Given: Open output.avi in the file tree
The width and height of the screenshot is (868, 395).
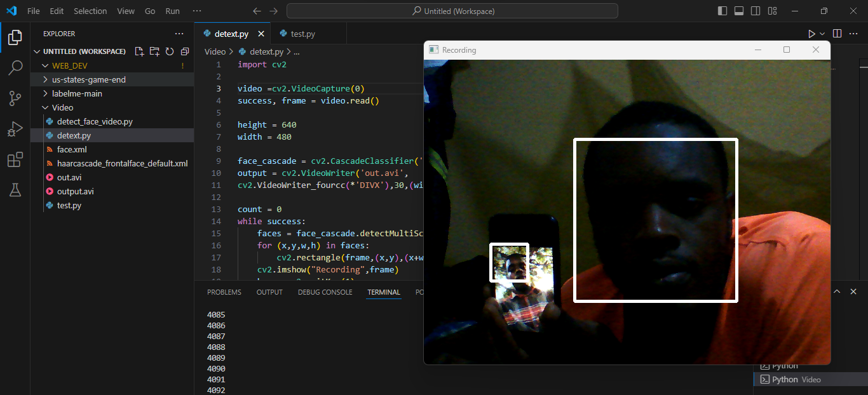Looking at the screenshot, I should [75, 191].
